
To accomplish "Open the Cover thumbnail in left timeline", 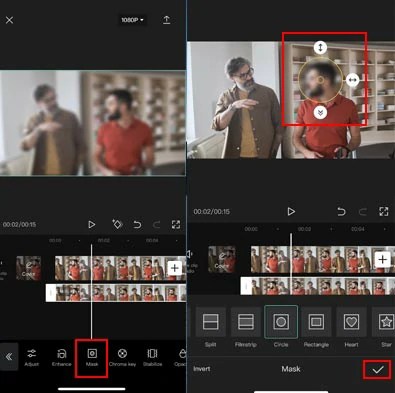I will point(29,268).
